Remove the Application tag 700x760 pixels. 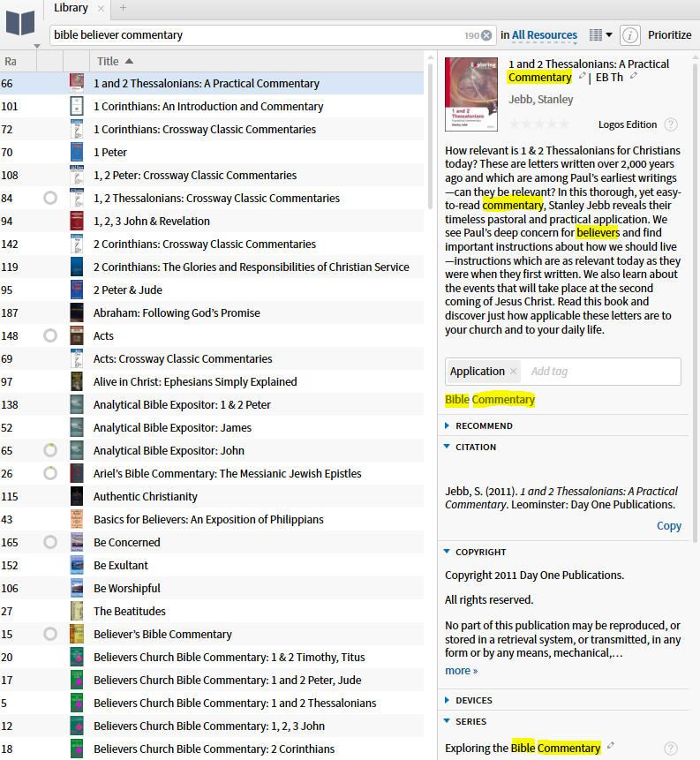[x=514, y=372]
